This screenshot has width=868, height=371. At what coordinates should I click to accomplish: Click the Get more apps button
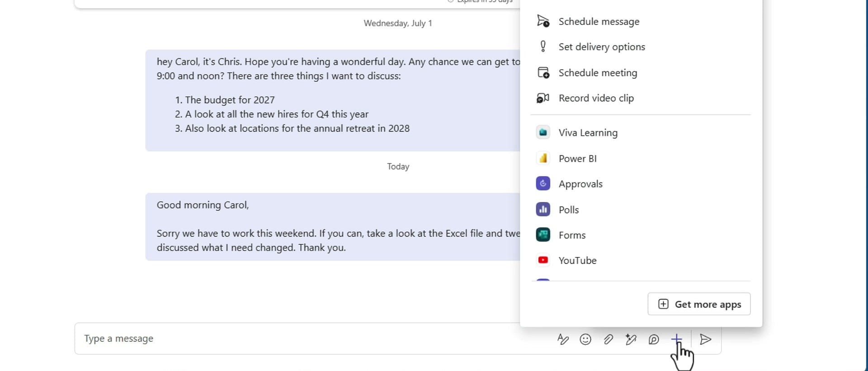pyautogui.click(x=699, y=304)
